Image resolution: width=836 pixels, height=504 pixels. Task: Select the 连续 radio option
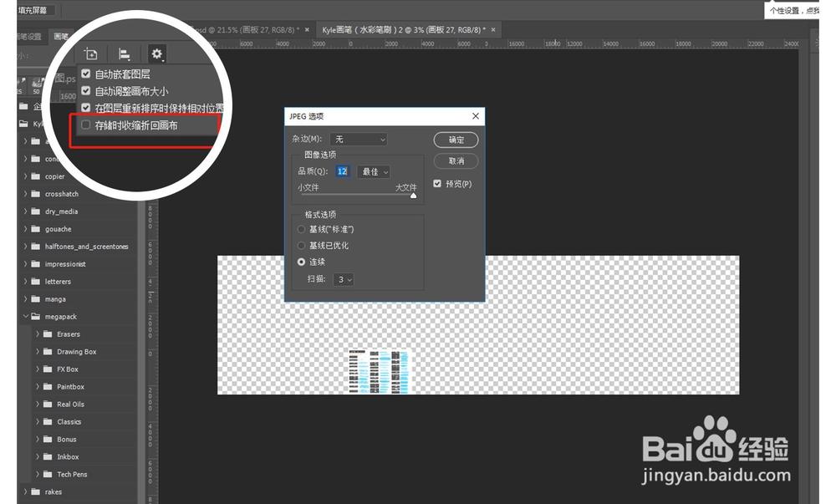[x=301, y=262]
